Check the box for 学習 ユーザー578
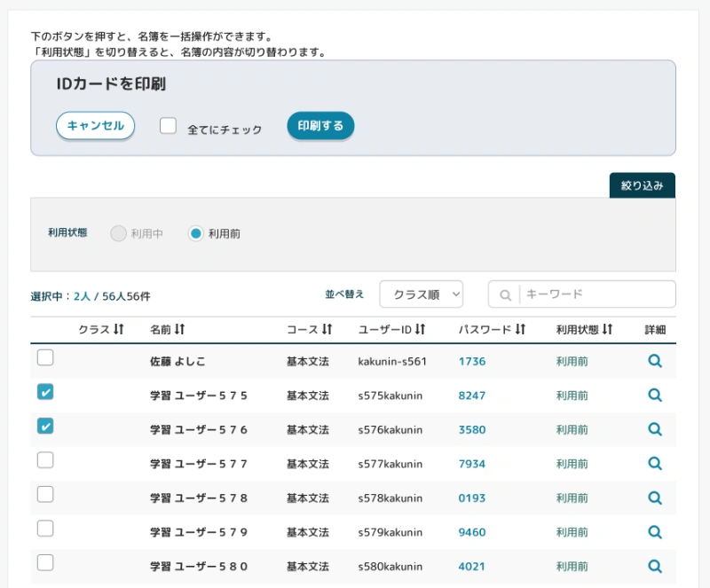Screen dimensions: 710x588 coord(45,494)
